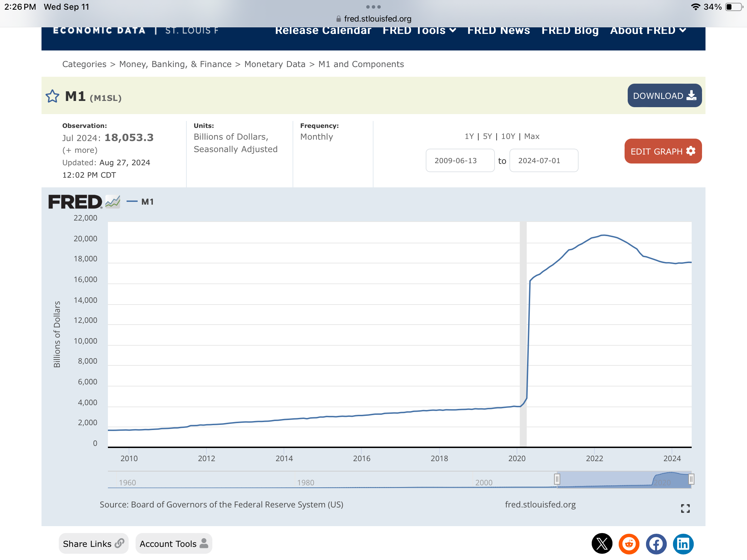This screenshot has height=560, width=747.
Task: Share chart on Facebook icon
Action: [x=656, y=544]
